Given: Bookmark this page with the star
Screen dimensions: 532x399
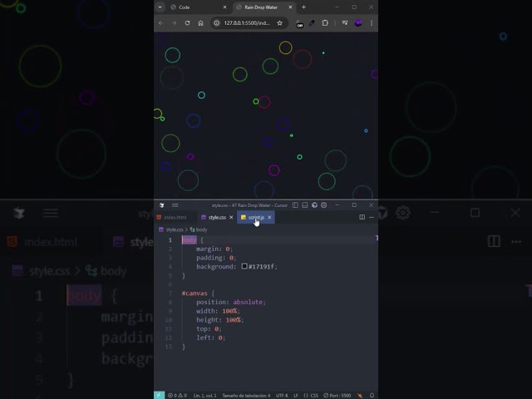Looking at the screenshot, I should 279,23.
